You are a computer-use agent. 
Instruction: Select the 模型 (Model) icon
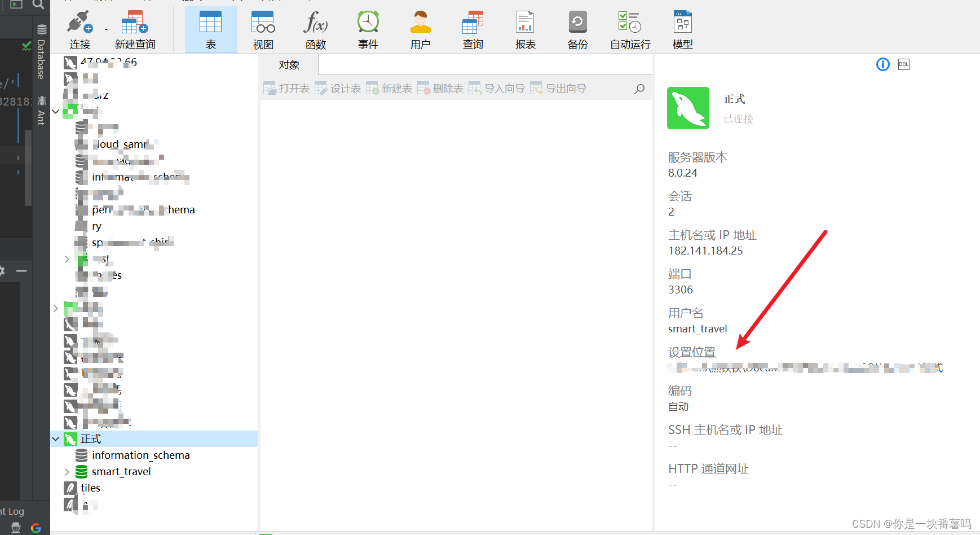coord(682,28)
